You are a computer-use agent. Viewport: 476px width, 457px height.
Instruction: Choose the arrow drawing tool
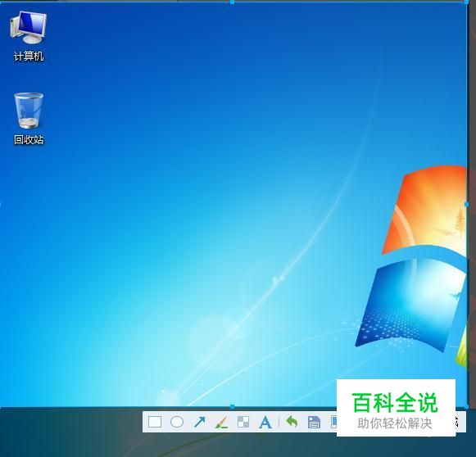(x=199, y=422)
